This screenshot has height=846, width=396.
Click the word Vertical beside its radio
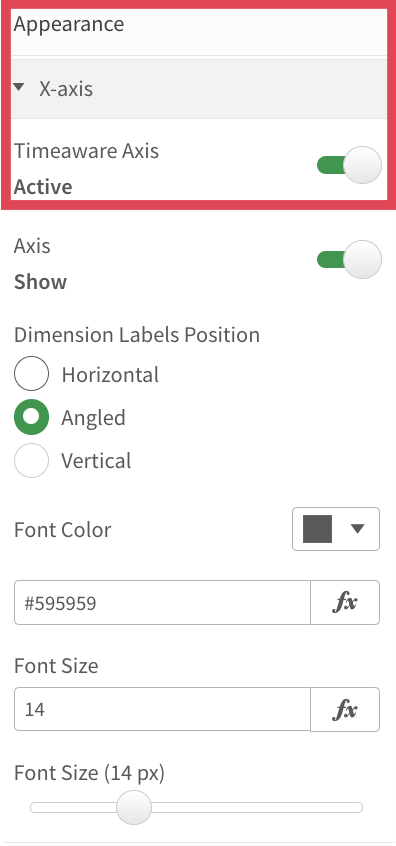pos(96,461)
